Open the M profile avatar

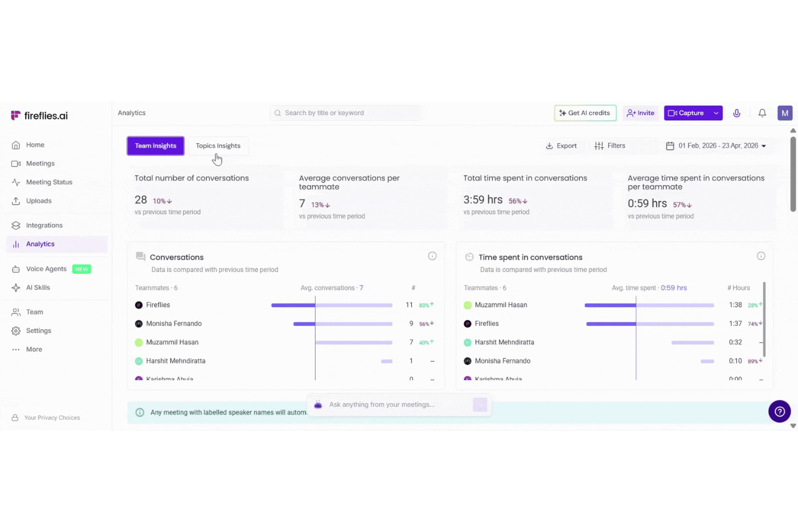coord(785,113)
